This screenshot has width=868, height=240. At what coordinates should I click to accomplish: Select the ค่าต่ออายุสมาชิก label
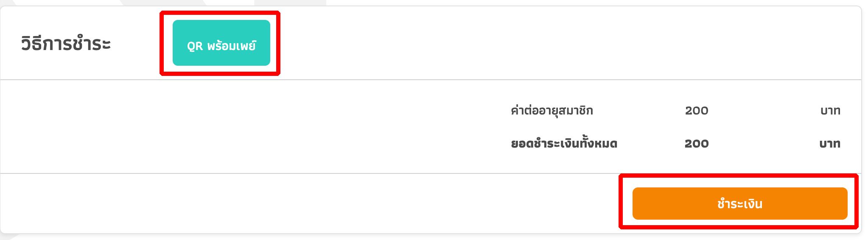click(x=552, y=111)
